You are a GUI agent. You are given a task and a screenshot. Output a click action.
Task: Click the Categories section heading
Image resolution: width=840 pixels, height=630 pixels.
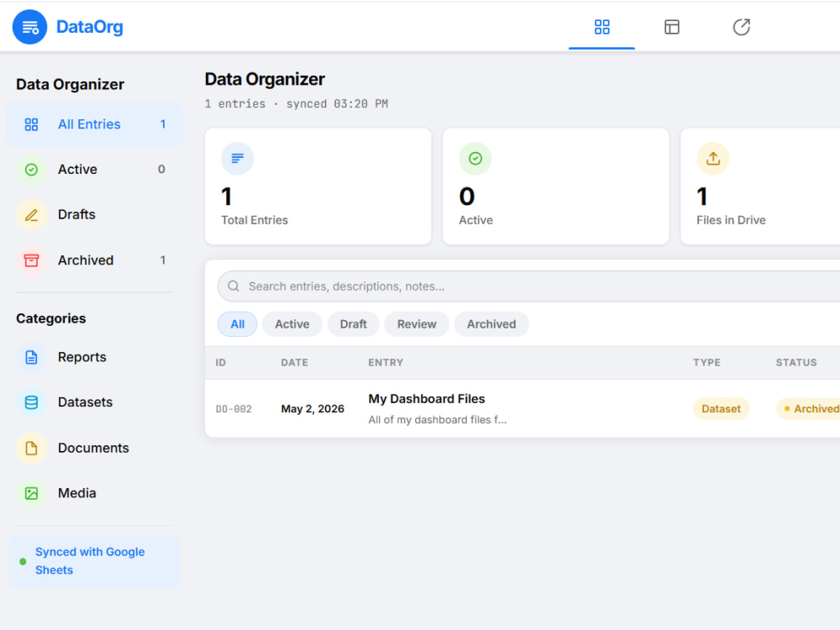[51, 318]
